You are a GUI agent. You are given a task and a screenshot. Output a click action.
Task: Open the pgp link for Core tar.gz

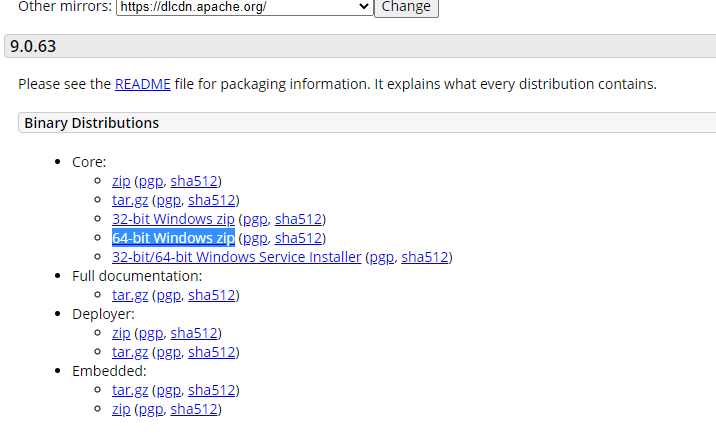168,200
